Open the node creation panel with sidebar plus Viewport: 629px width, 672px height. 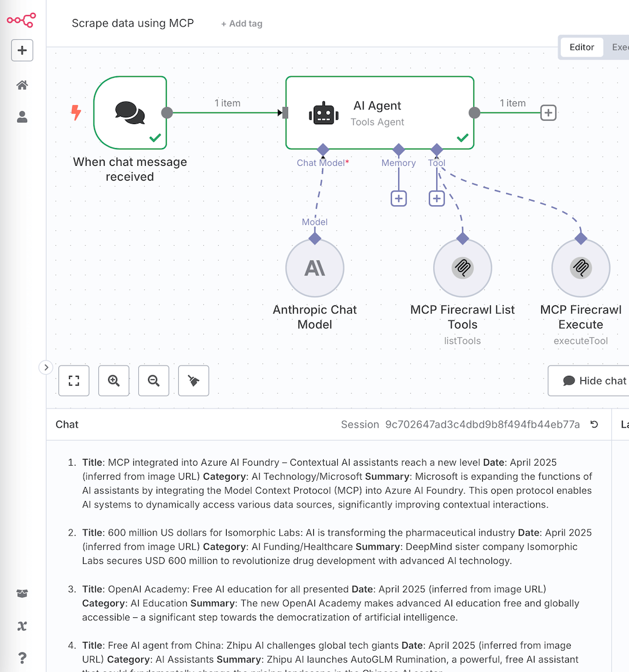coord(22,50)
